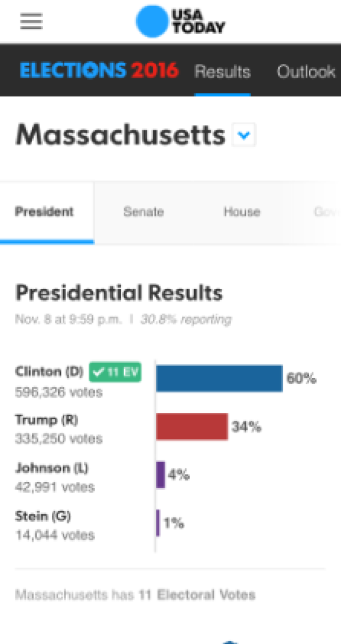This screenshot has height=644, width=341.
Task: Click the USA Today blue circle logo
Action: click(152, 21)
